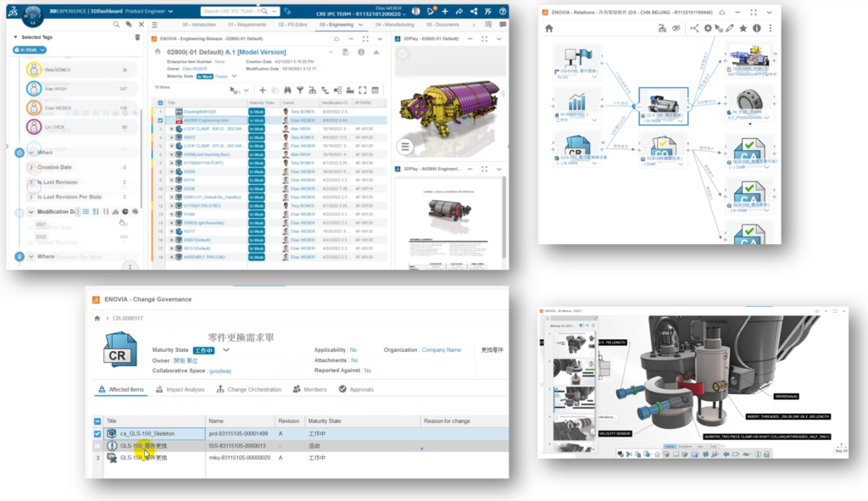Screen dimensions: 868x501
Task: Click the trash icon beside Selected Tags
Action: (138, 37)
